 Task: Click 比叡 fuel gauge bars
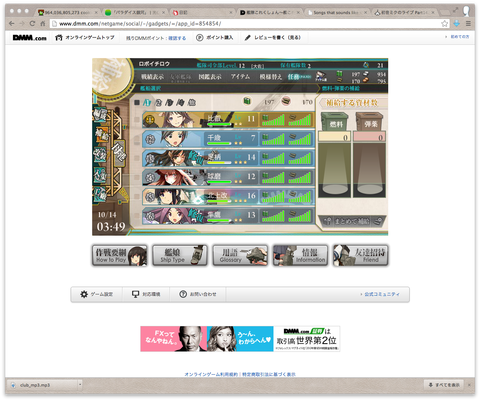273,120
